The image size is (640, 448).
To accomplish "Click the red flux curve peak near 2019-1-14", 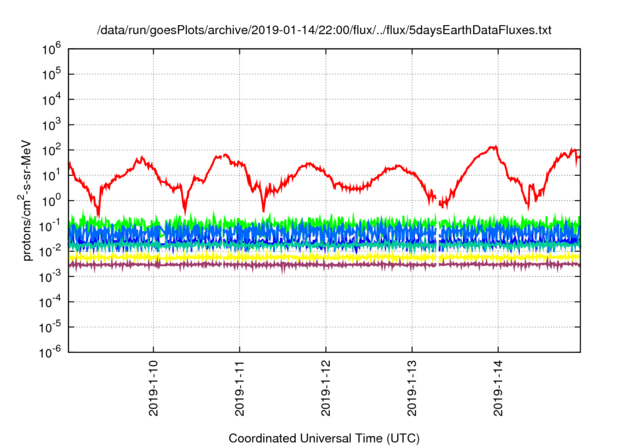I will [x=493, y=147].
